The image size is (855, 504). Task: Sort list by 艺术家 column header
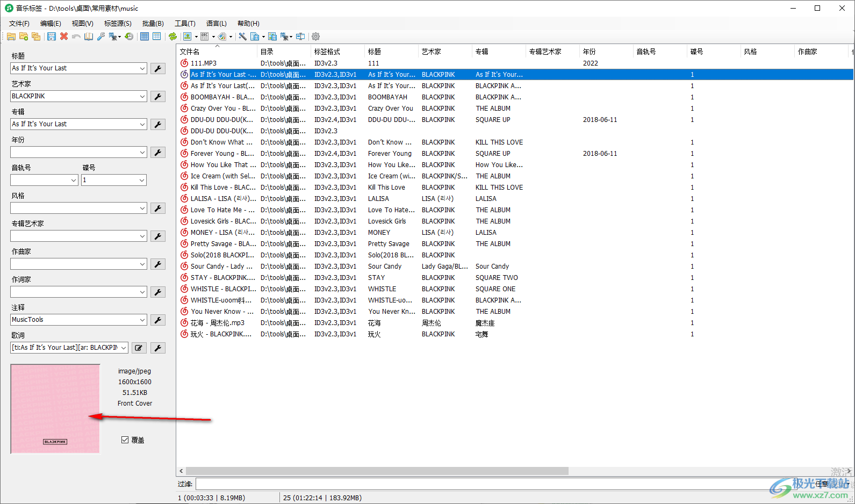pos(446,52)
